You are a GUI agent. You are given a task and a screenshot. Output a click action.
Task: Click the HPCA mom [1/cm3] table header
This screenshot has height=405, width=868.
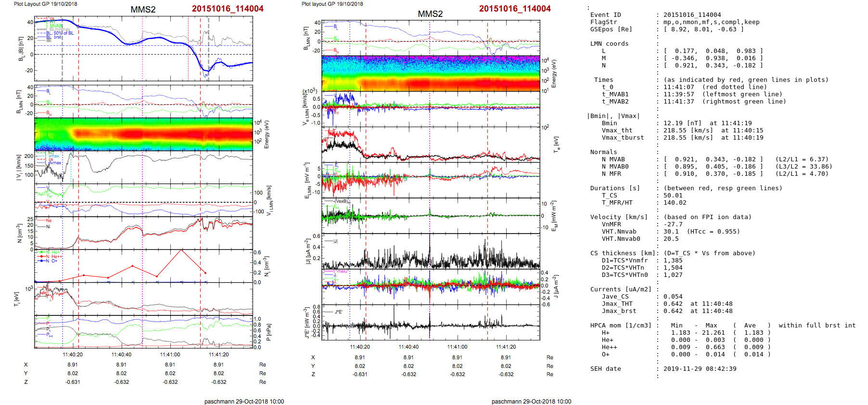point(621,326)
